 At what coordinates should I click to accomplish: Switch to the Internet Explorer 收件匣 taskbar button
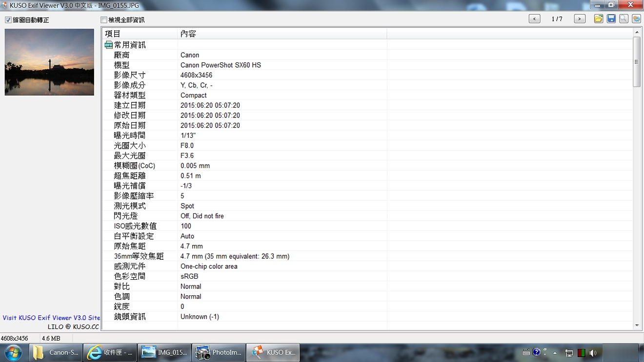click(x=110, y=352)
